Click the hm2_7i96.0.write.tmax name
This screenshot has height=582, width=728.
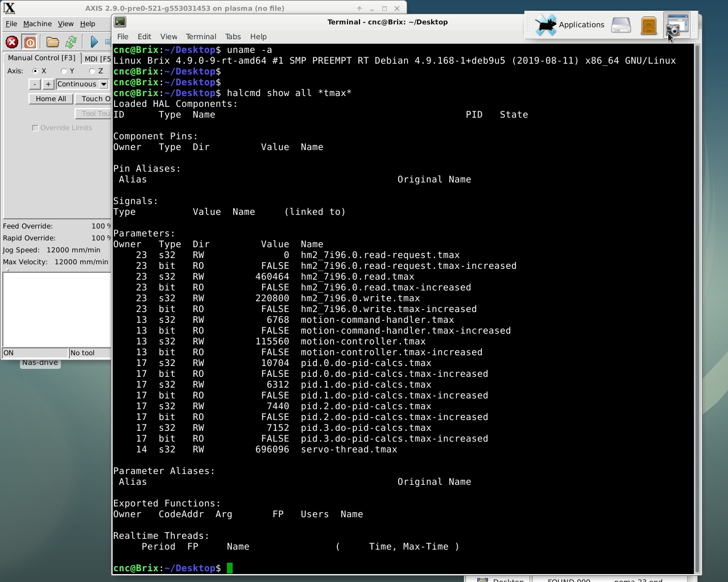(x=361, y=298)
